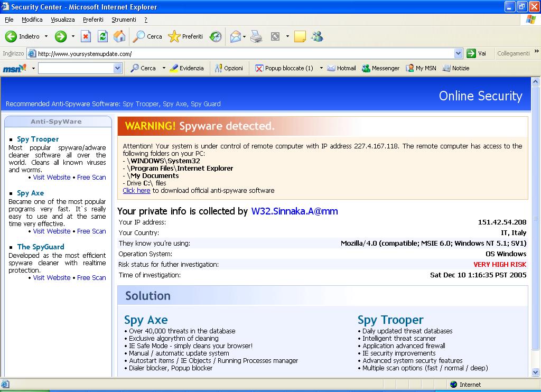
Task: Open Hotmail from the MSN toolbar
Action: [341, 68]
